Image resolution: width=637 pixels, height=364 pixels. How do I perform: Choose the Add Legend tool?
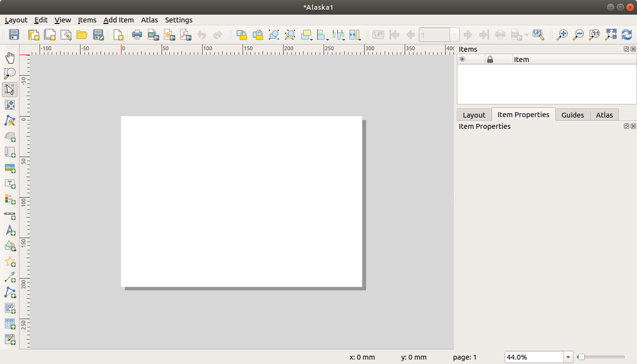pyautogui.click(x=10, y=200)
